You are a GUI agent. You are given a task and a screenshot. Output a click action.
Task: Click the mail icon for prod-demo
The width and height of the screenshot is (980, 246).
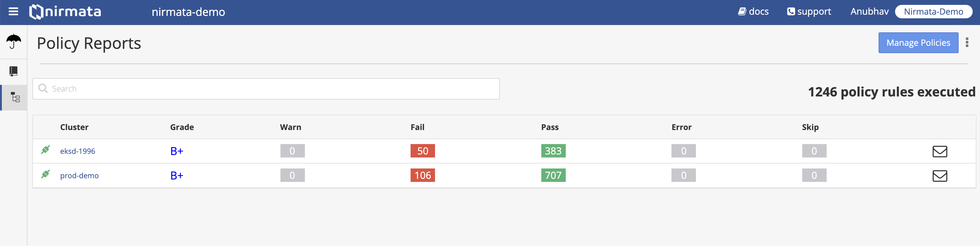(x=940, y=176)
